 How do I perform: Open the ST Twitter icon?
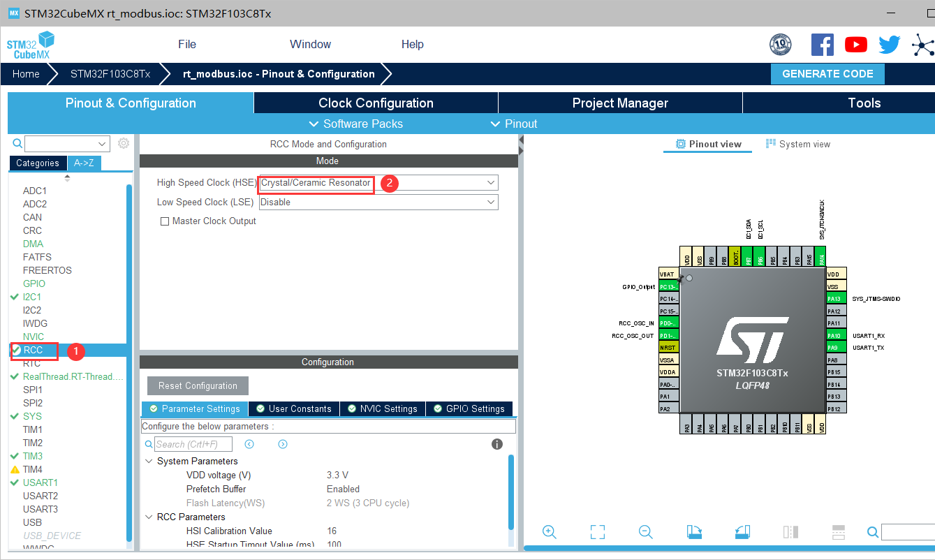pos(889,45)
